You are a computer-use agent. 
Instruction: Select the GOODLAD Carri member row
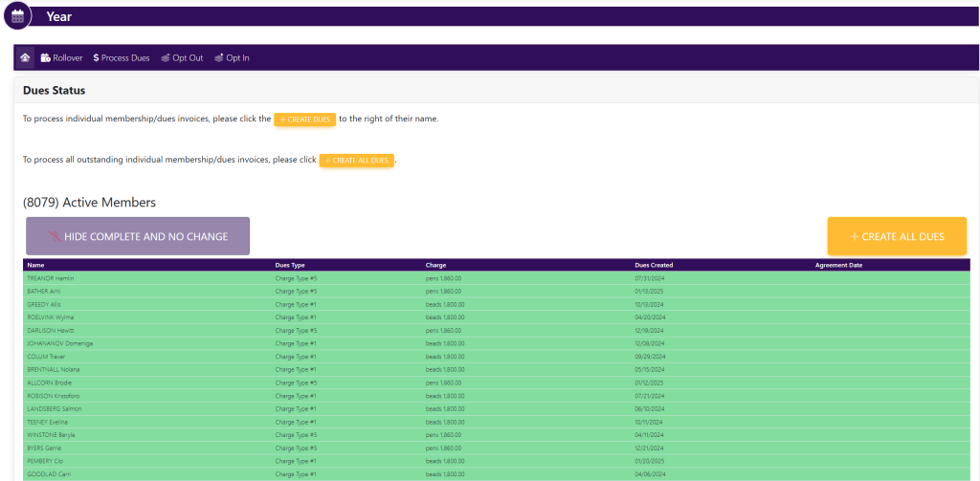point(50,473)
